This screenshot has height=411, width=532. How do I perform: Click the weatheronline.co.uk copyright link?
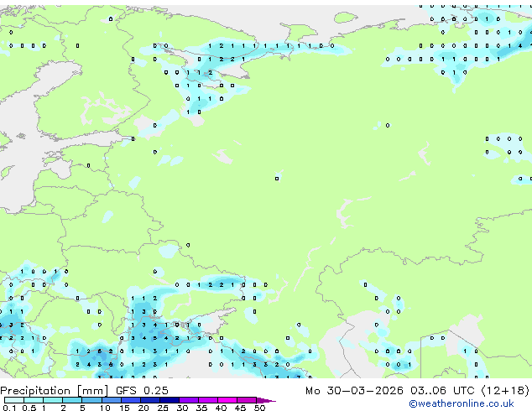tap(462, 403)
